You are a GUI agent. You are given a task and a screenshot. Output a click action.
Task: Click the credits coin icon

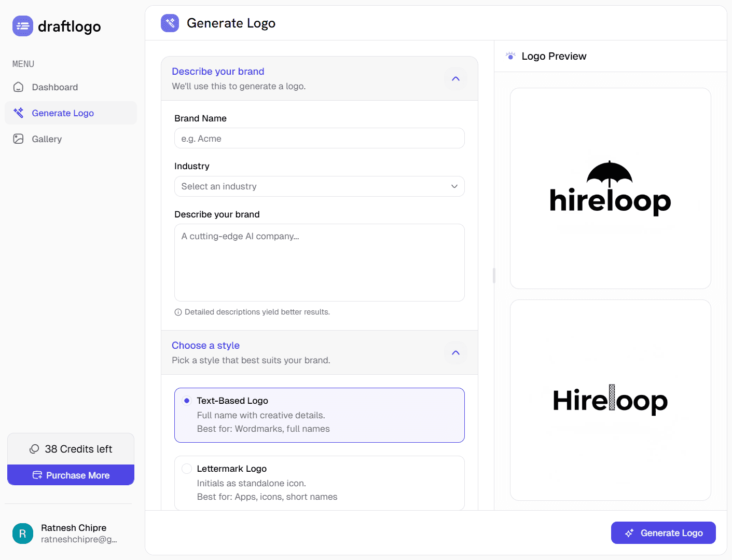click(34, 448)
